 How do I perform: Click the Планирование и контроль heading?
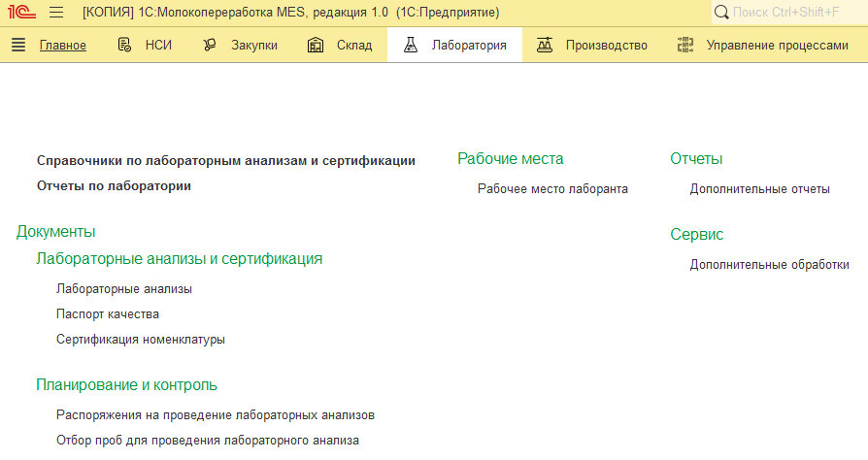tap(126, 384)
